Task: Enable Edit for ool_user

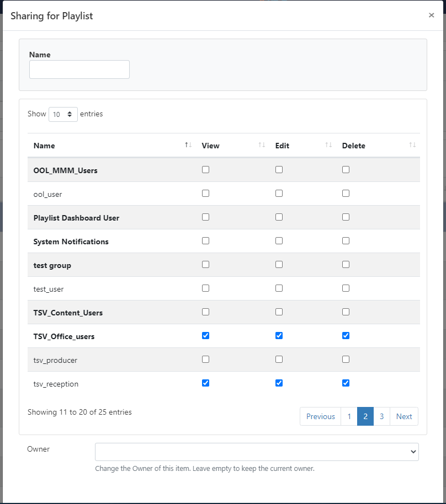Action: tap(279, 194)
